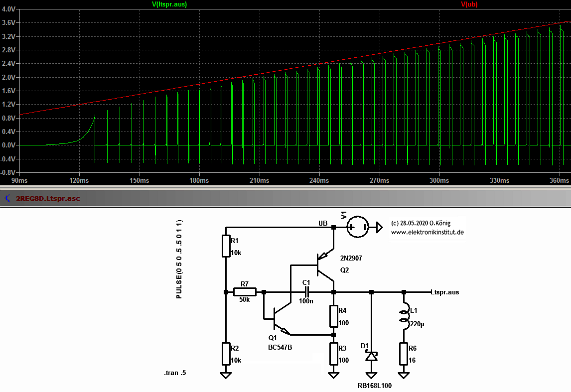571x392 pixels.
Task: Select the ground symbol under D1
Action: click(x=370, y=375)
